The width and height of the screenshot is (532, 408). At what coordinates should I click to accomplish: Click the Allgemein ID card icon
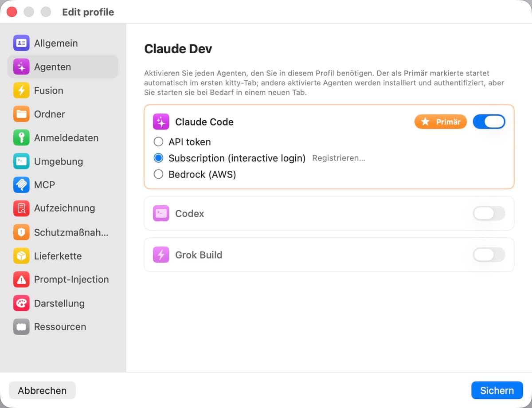[21, 43]
